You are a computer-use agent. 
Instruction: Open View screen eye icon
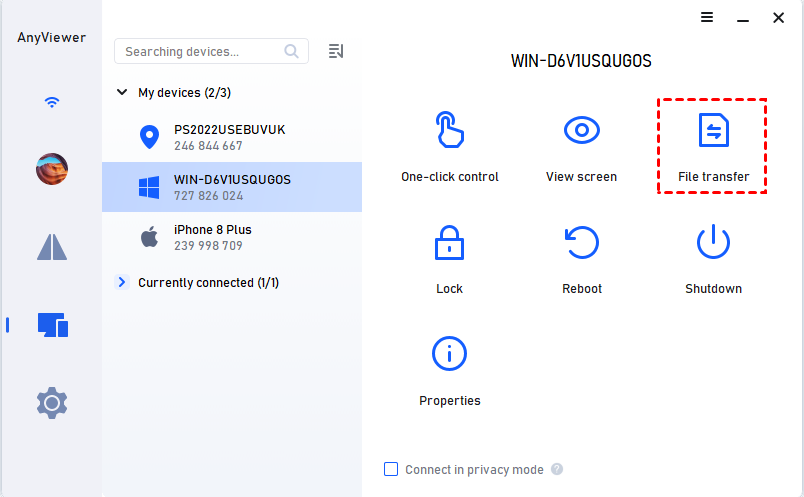581,130
